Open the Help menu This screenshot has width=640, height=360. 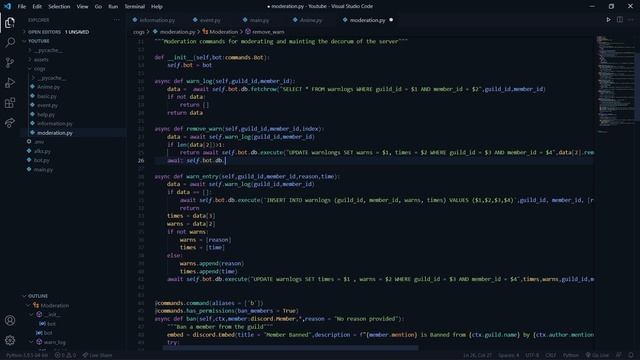[157, 7]
